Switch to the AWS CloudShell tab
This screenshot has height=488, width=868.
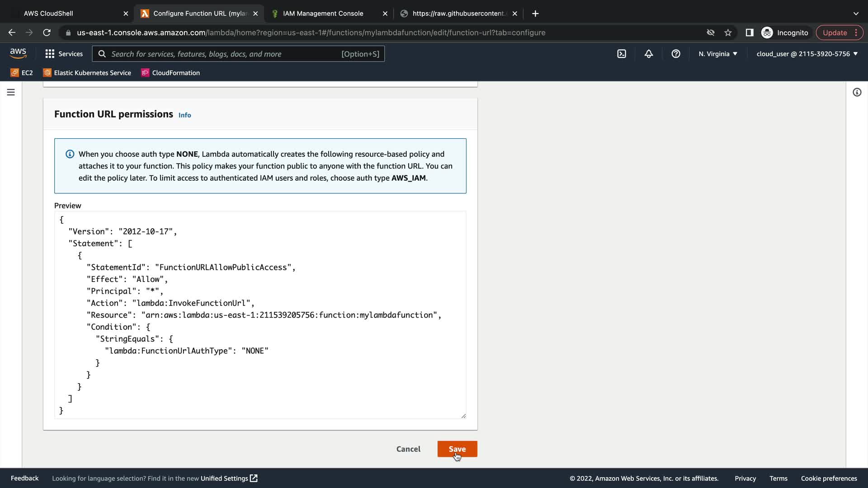[x=48, y=14]
